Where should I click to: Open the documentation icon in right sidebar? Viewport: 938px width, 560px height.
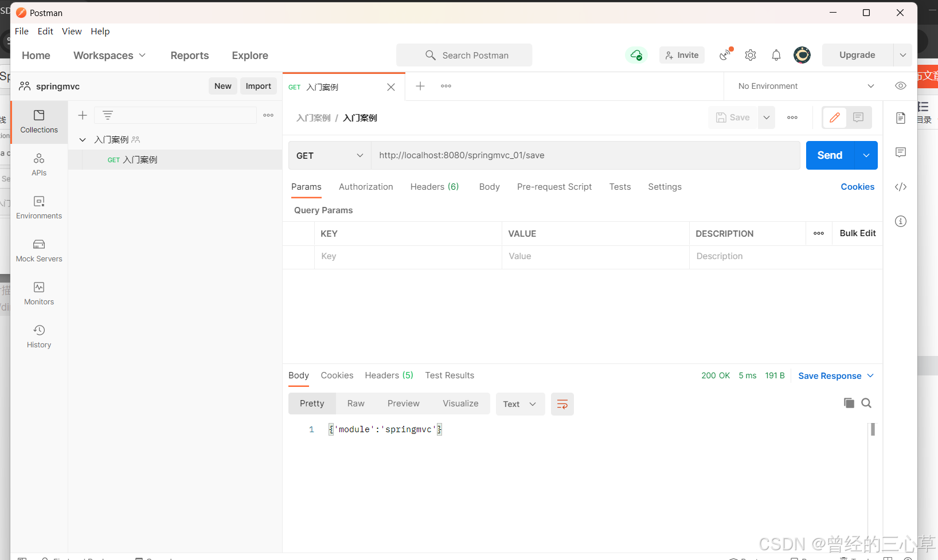tap(901, 118)
